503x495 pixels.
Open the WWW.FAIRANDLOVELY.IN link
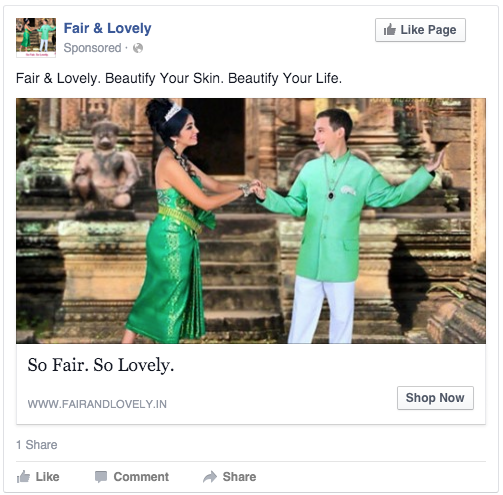(97, 404)
